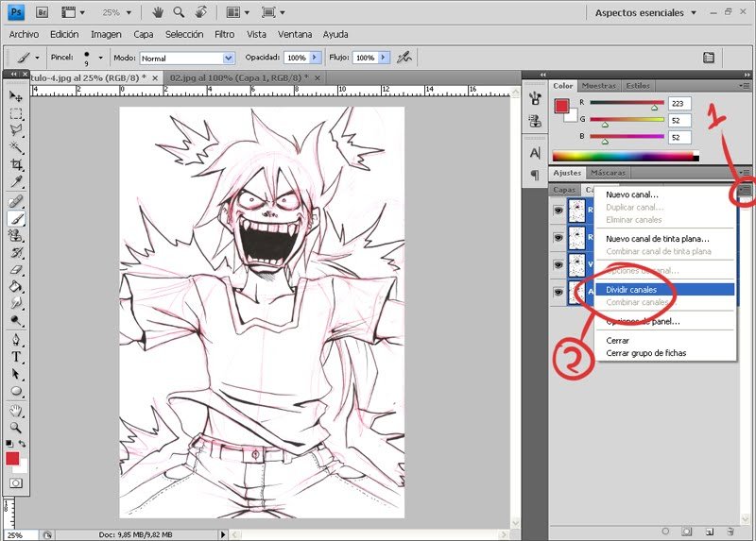Select the Crop tool in toolbox
The height and width of the screenshot is (541, 756).
pyautogui.click(x=16, y=164)
